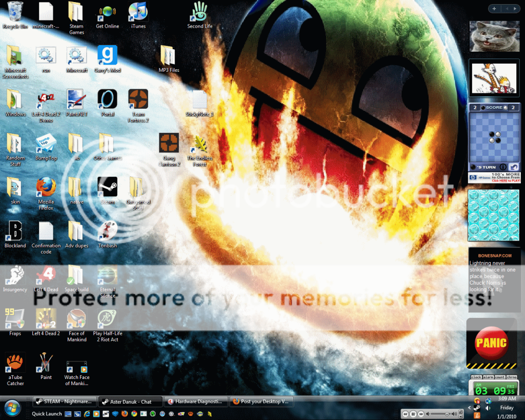Show hidden system tray icons chevron

tap(470, 408)
